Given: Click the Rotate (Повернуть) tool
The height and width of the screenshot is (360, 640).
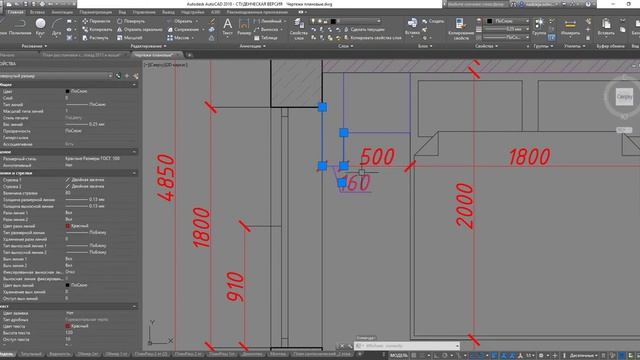Looking at the screenshot, I should coord(131,21).
